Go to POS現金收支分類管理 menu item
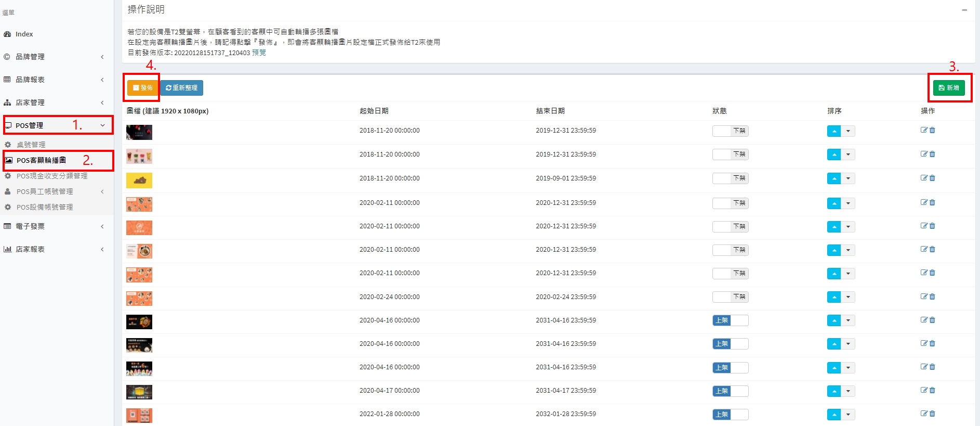 pos(51,176)
